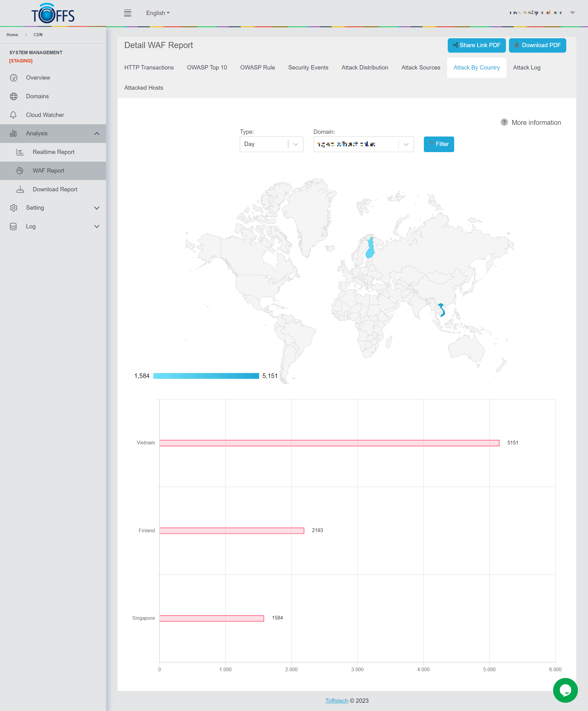
Task: Expand the Setting submenu
Action: (x=96, y=208)
